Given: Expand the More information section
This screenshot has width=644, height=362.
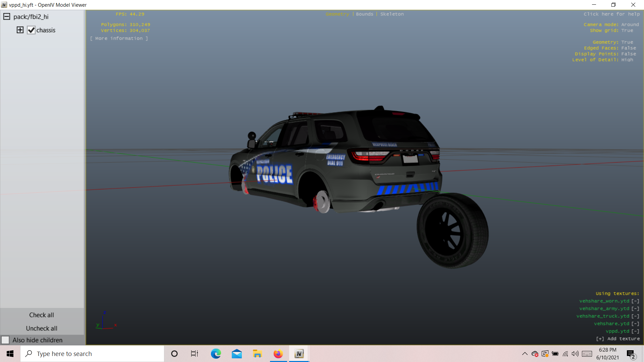Looking at the screenshot, I should (x=119, y=39).
